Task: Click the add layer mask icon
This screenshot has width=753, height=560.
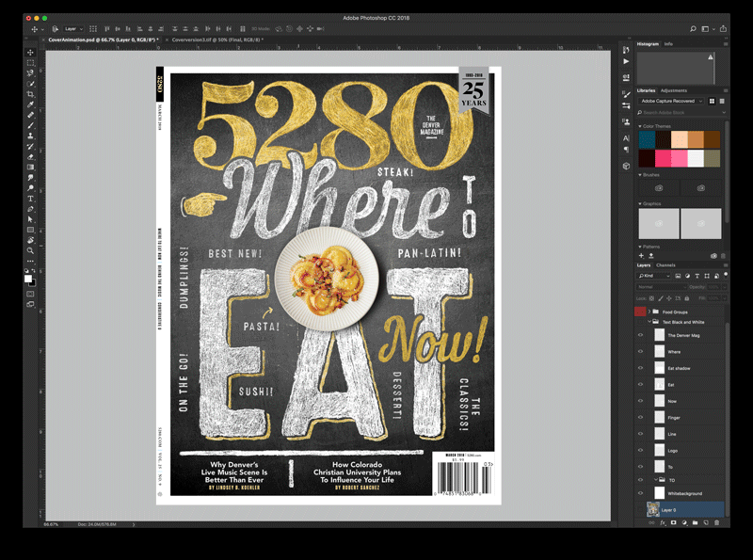Action: click(673, 523)
